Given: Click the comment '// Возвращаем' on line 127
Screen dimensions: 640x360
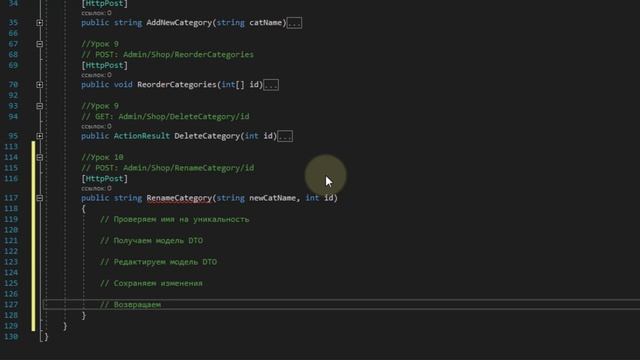Looking at the screenshot, I should (130, 304).
